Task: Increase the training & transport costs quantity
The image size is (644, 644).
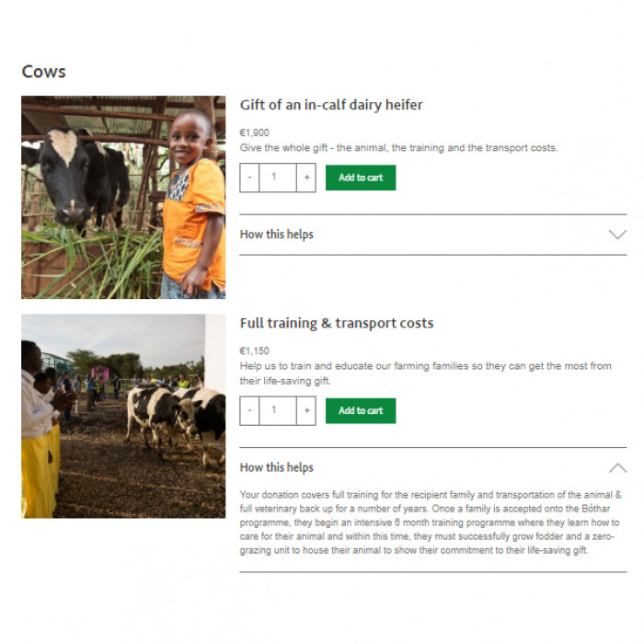Action: 306,410
